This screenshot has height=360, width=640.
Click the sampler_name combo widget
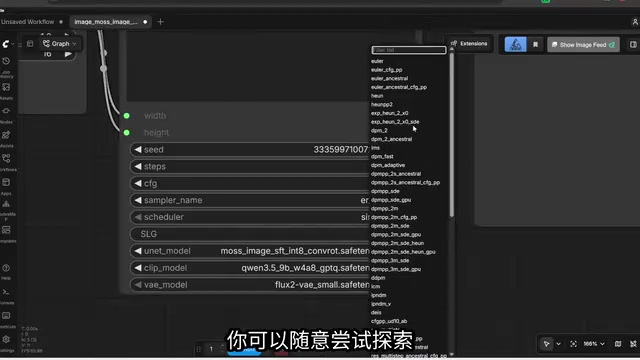[250, 200]
